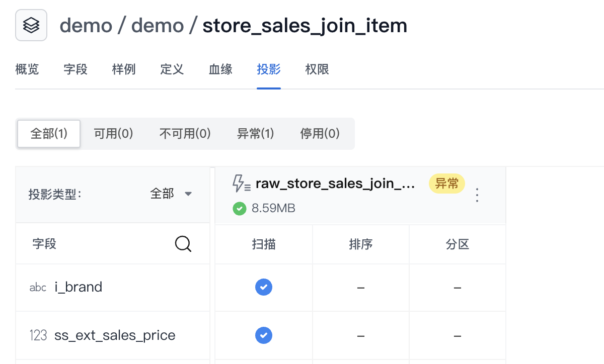Open the 字段 tab

coord(75,69)
